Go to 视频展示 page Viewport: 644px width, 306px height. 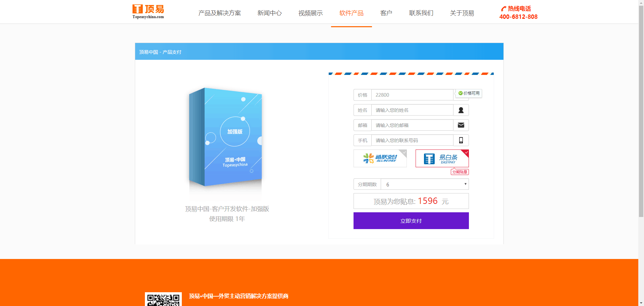[311, 13]
